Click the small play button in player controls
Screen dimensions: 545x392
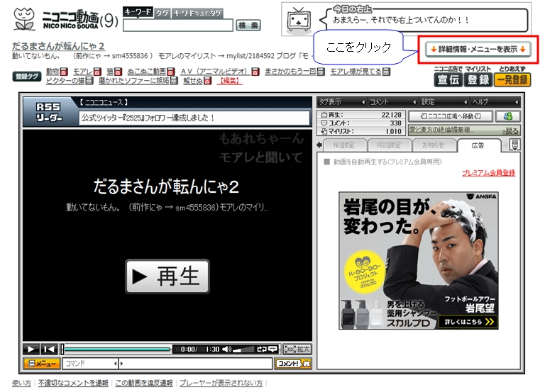click(x=31, y=349)
